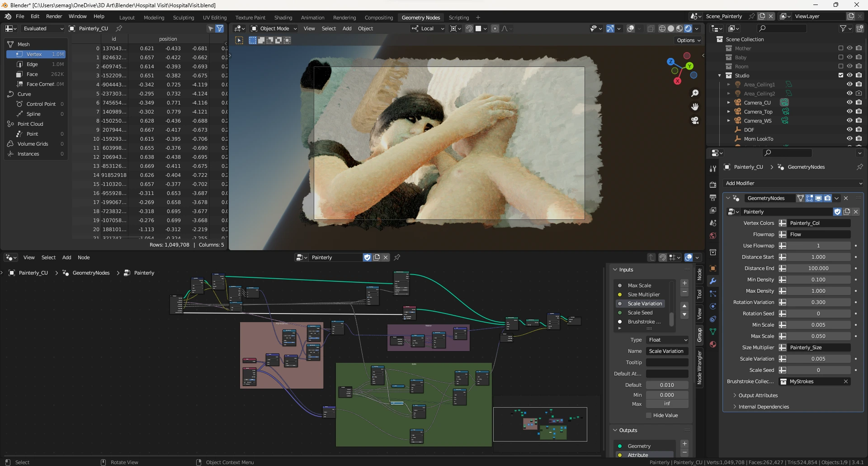Select Face domain in spreadsheet
868x466 pixels.
click(32, 74)
